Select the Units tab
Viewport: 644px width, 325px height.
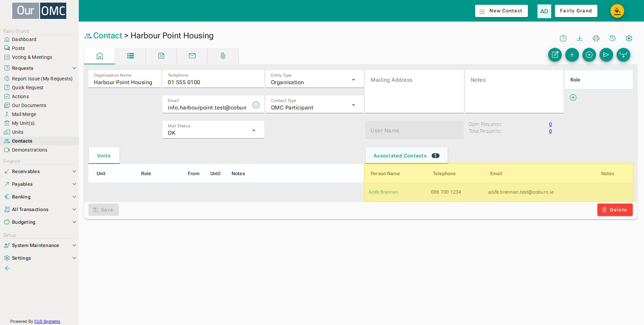pos(104,156)
